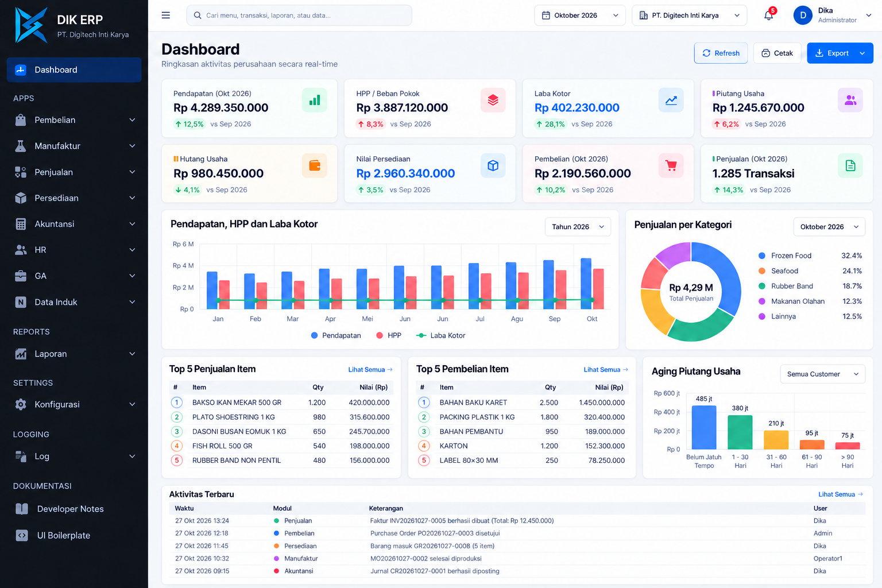Expand the Export button arrow
882x588 pixels.
click(x=862, y=53)
